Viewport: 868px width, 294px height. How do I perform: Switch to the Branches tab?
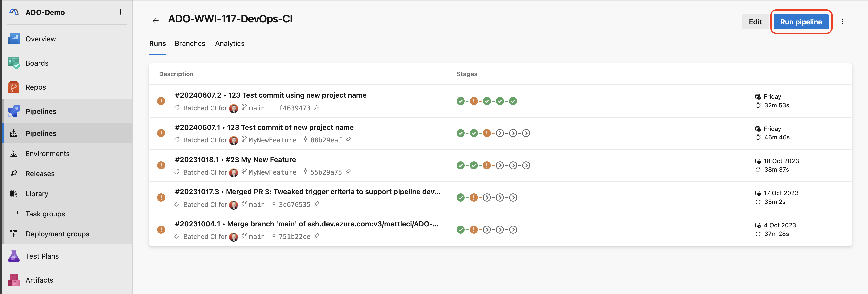tap(190, 44)
